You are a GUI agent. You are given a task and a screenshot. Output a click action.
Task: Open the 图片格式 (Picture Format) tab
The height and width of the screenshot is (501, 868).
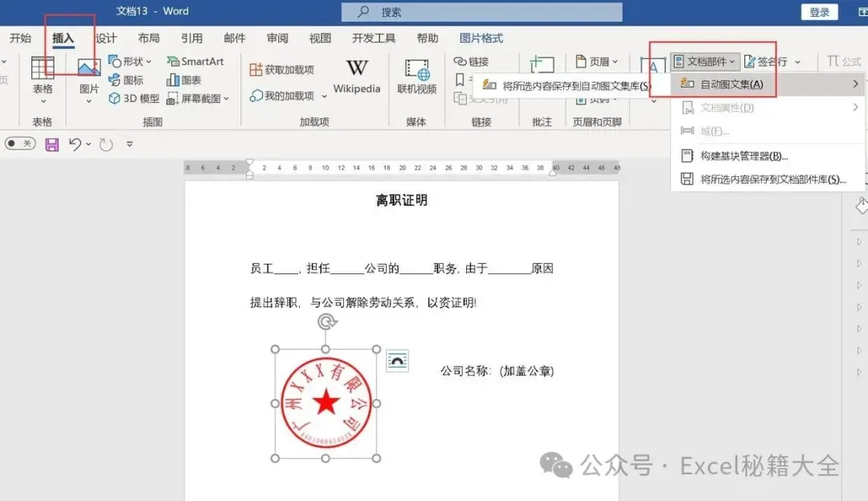[481, 38]
